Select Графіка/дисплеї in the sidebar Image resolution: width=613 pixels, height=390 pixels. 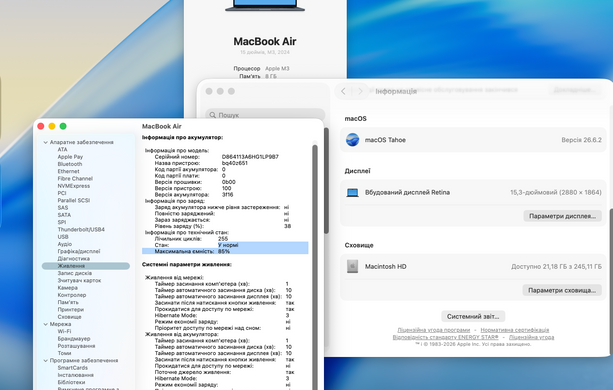point(79,251)
